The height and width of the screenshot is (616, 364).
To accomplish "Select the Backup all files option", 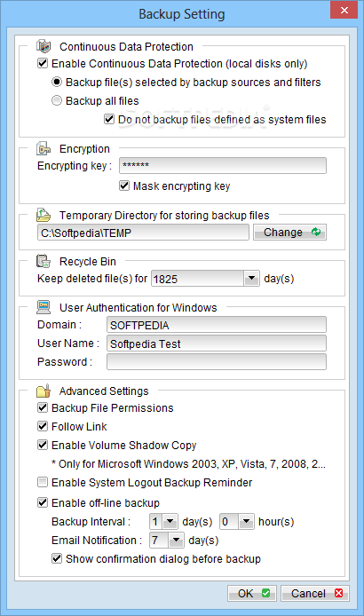I will [57, 100].
